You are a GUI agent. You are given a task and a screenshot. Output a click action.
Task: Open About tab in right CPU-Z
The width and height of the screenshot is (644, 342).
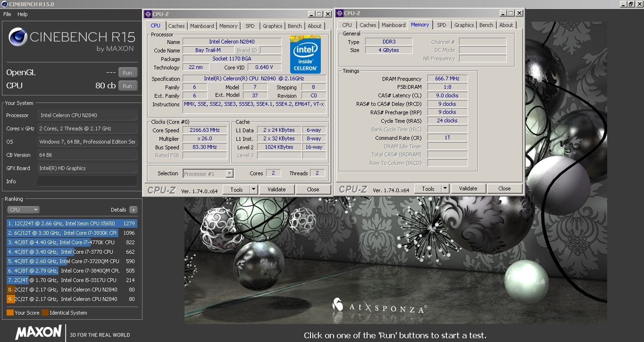tap(506, 25)
